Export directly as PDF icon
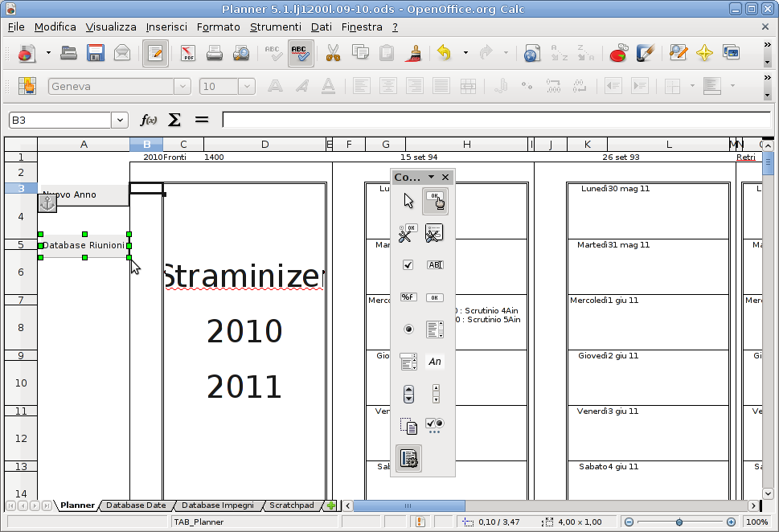 pyautogui.click(x=188, y=53)
